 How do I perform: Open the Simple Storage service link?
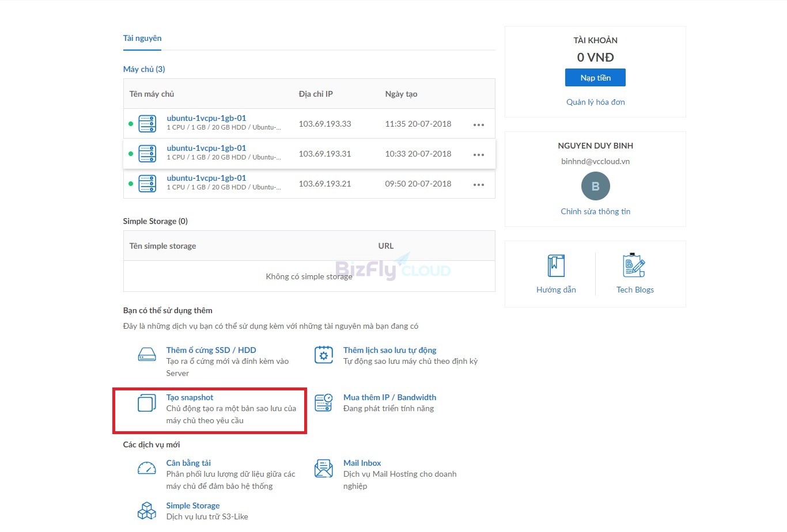point(193,506)
